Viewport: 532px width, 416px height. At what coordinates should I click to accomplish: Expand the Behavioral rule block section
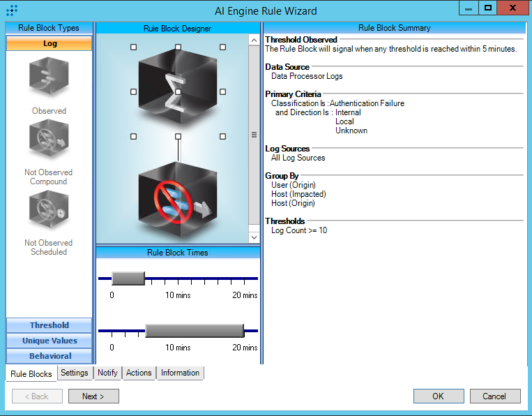click(50, 356)
